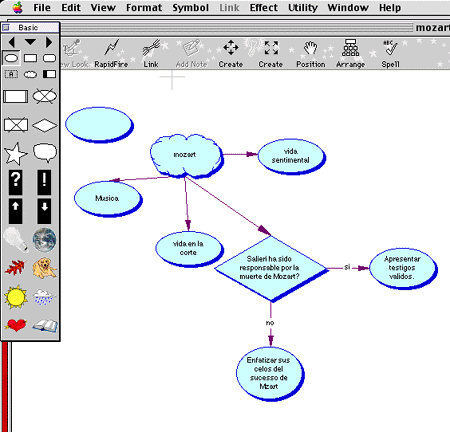Open the Format menu
The width and height of the screenshot is (450, 432).
(x=144, y=7)
